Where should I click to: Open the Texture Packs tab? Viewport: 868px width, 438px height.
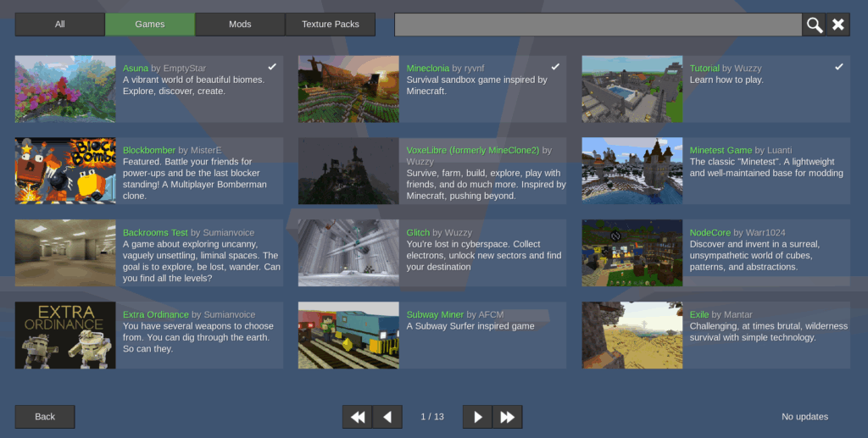click(330, 25)
